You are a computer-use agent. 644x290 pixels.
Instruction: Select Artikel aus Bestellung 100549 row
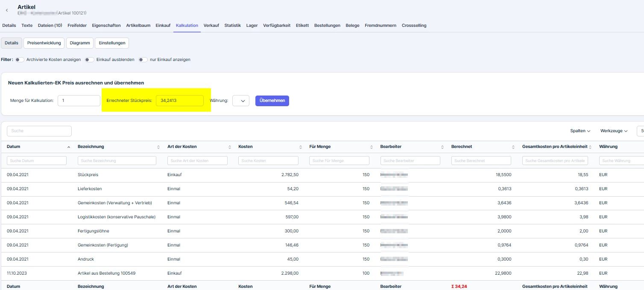click(322, 273)
